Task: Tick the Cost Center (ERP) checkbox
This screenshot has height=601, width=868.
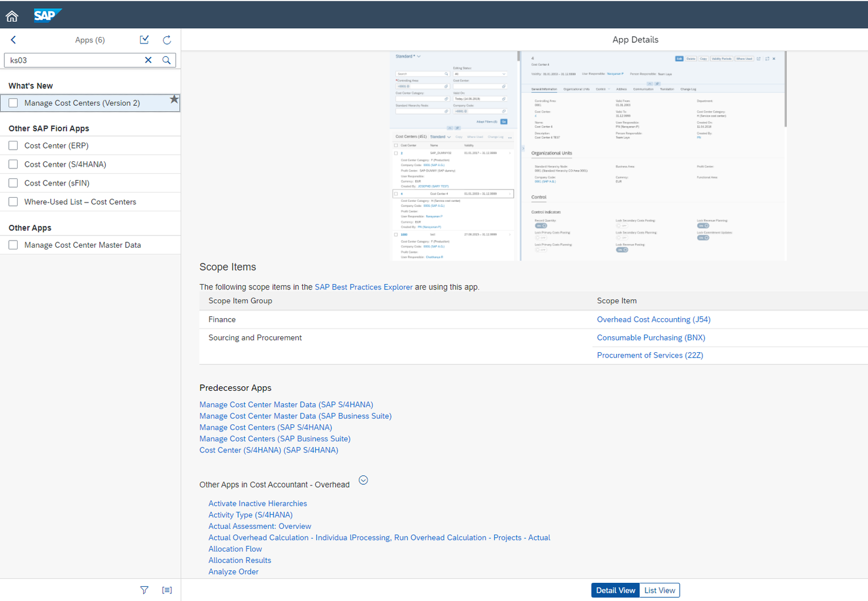Action: 13,146
